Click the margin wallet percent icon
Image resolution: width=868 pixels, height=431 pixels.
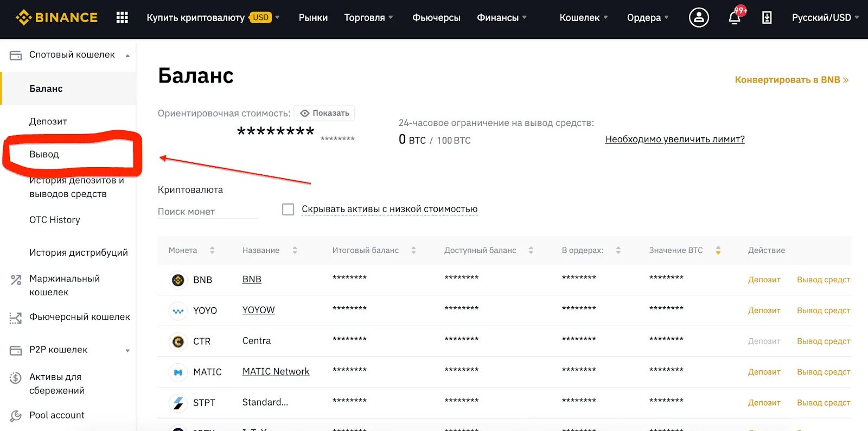coord(16,280)
